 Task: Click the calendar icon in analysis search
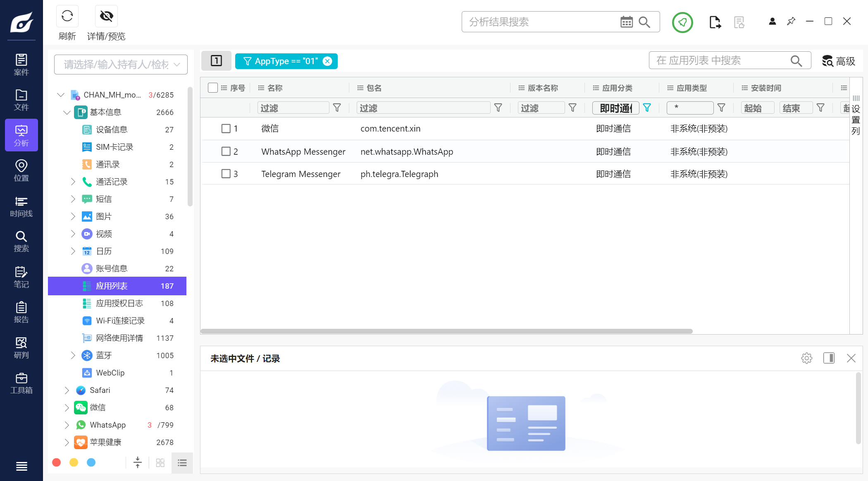626,22
